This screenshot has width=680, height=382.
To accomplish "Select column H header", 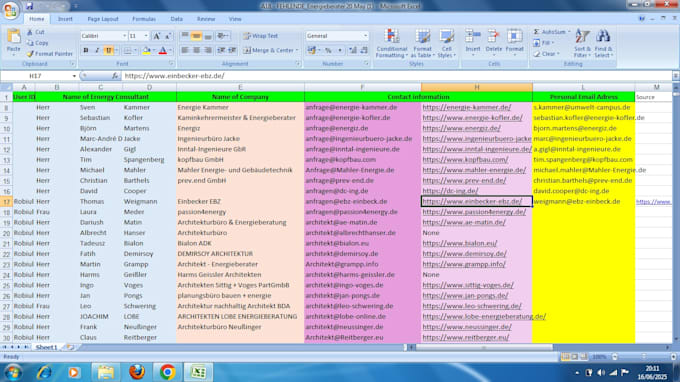I will click(477, 87).
